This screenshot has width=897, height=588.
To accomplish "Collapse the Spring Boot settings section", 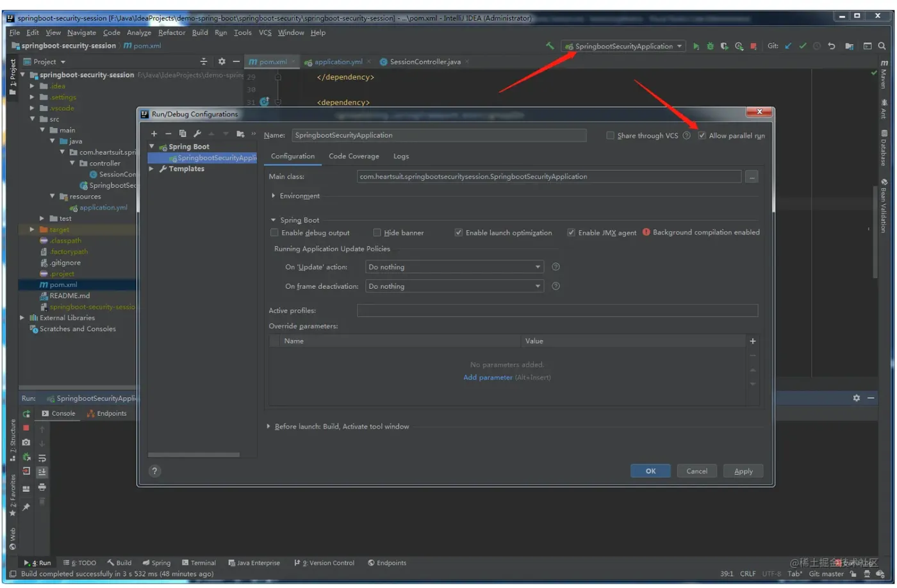I will (x=274, y=220).
